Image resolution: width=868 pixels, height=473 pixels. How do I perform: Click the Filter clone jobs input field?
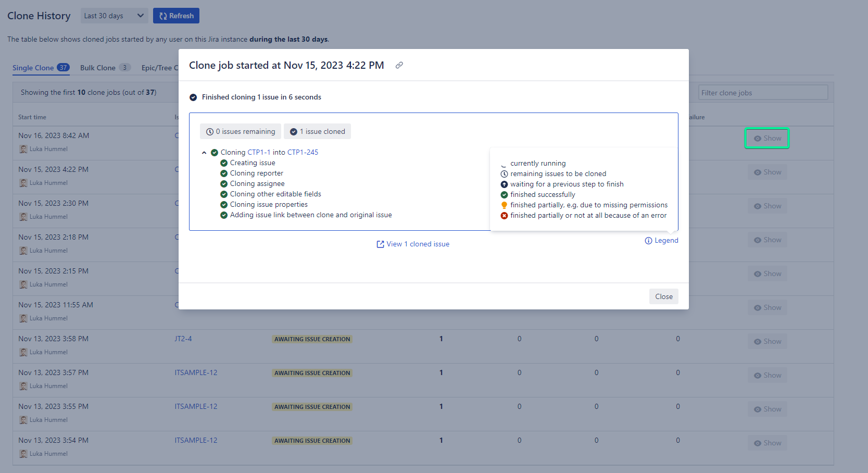pos(762,92)
